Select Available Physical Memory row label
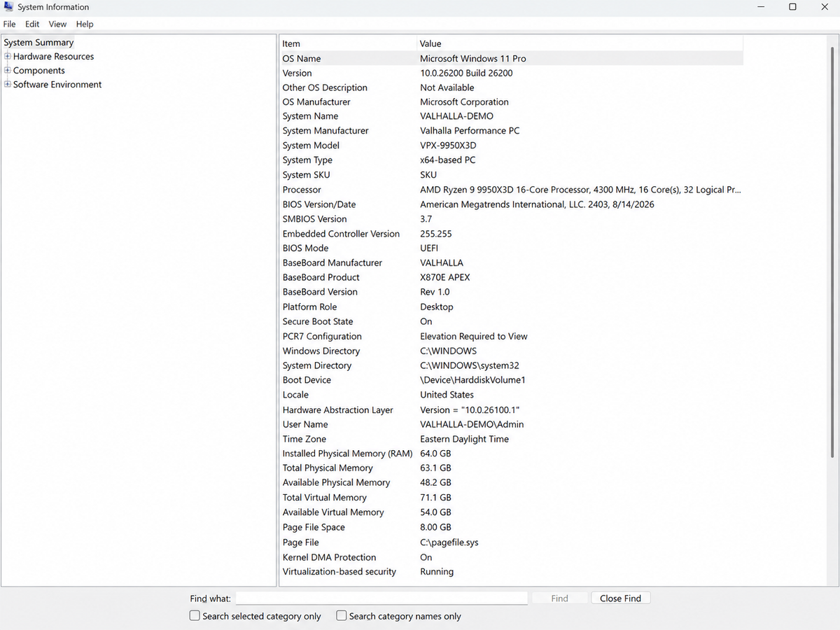The width and height of the screenshot is (840, 630). [336, 483]
